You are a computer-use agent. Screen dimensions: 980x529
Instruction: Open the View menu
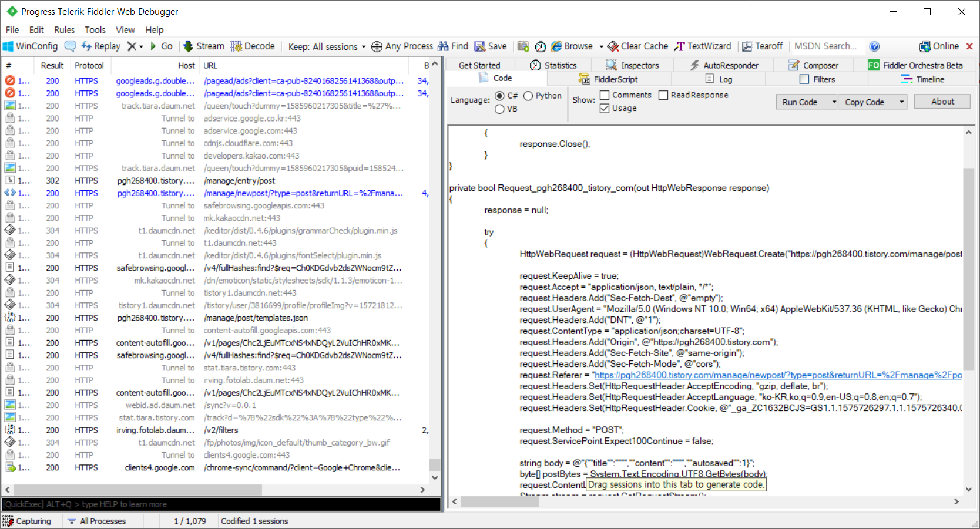125,30
